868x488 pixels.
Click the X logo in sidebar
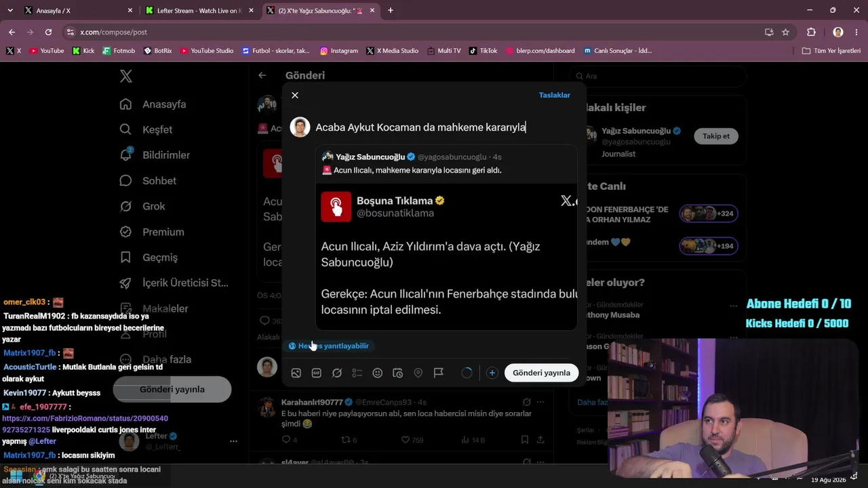tap(126, 77)
